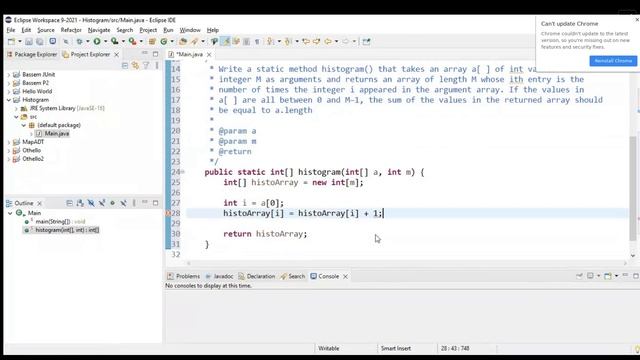Viewport: 640px width, 360px height.
Task: Click the editor vertical scrollbar
Action: (x=633, y=188)
